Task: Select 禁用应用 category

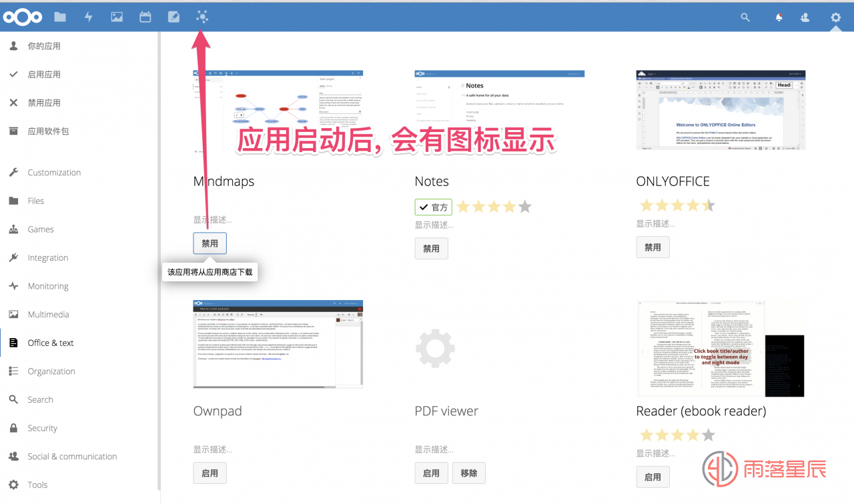Action: click(44, 103)
